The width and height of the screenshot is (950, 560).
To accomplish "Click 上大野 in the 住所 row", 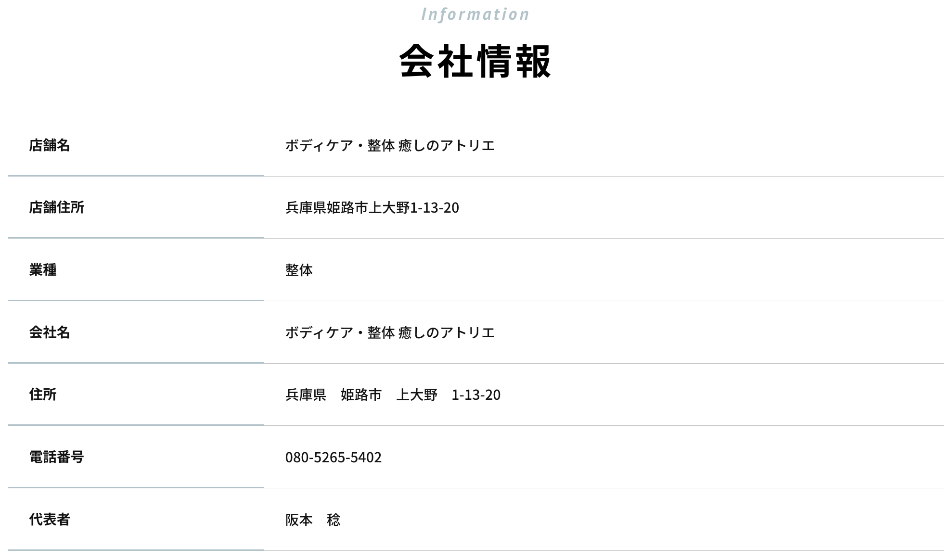I will [417, 395].
